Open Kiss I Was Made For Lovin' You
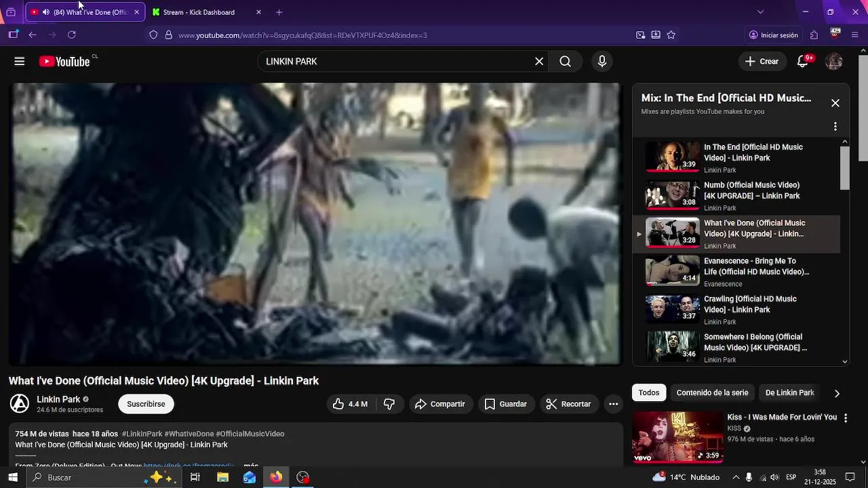The height and width of the screenshot is (488, 868). coord(782,418)
